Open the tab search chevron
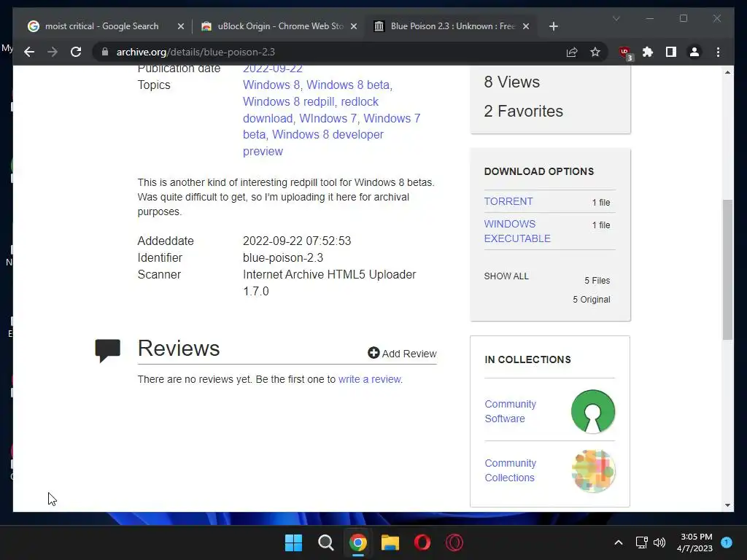Viewport: 747px width, 560px height. pyautogui.click(x=616, y=18)
